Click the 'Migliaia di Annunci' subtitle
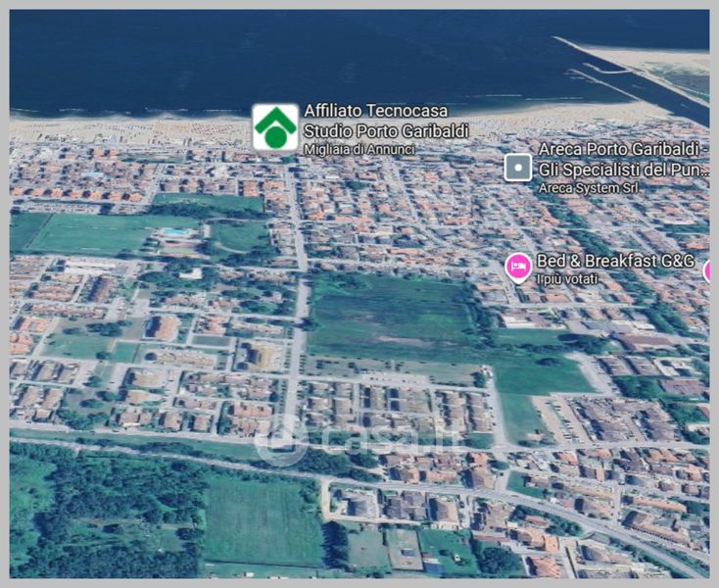Viewport: 719px width, 588px height. (x=359, y=149)
